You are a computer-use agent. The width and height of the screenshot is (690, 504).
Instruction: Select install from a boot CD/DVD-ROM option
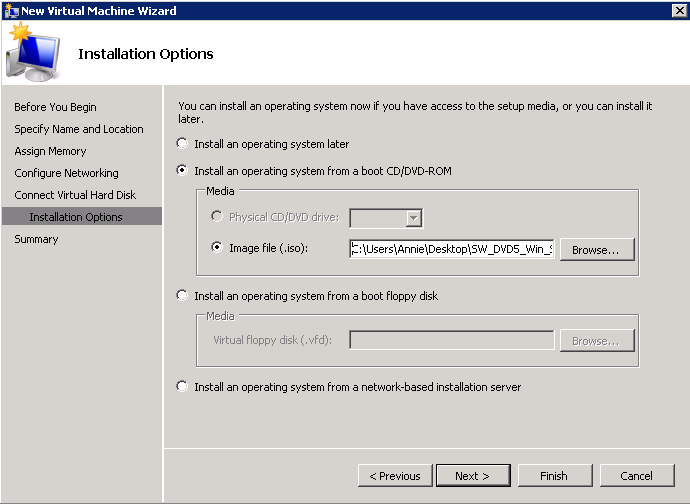pyautogui.click(x=182, y=171)
